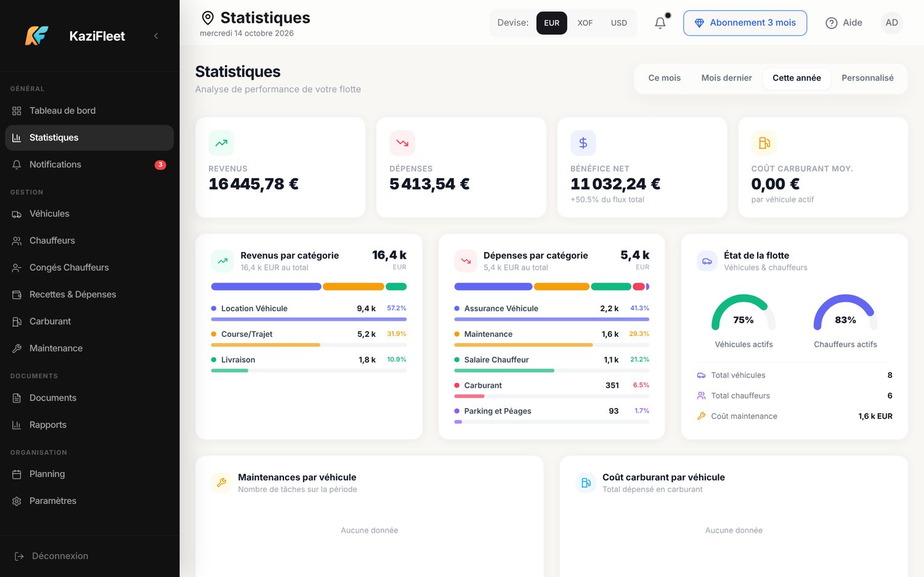Click the Course/Trajet progress bar
Viewport: 924px width, 577px height.
coord(309,345)
